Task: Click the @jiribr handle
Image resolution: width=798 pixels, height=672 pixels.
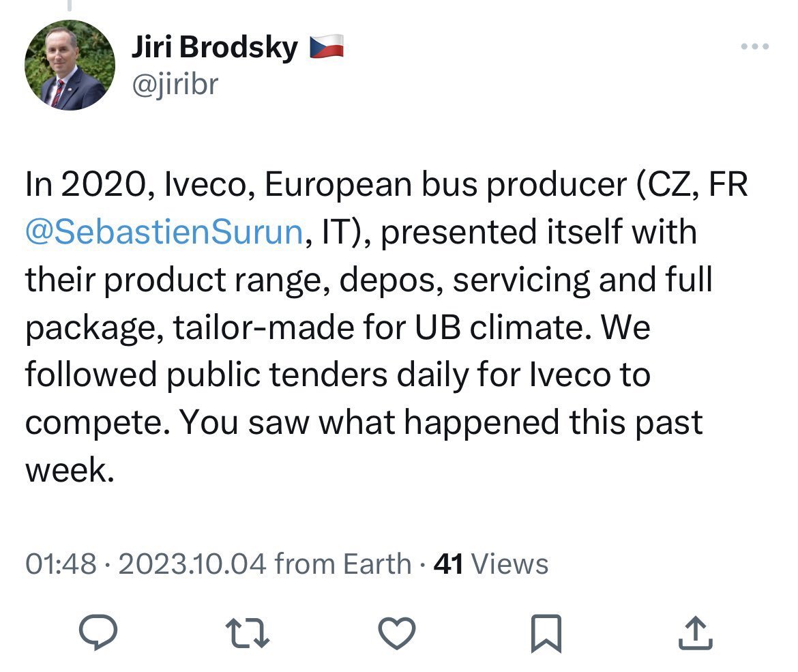Action: point(174,85)
